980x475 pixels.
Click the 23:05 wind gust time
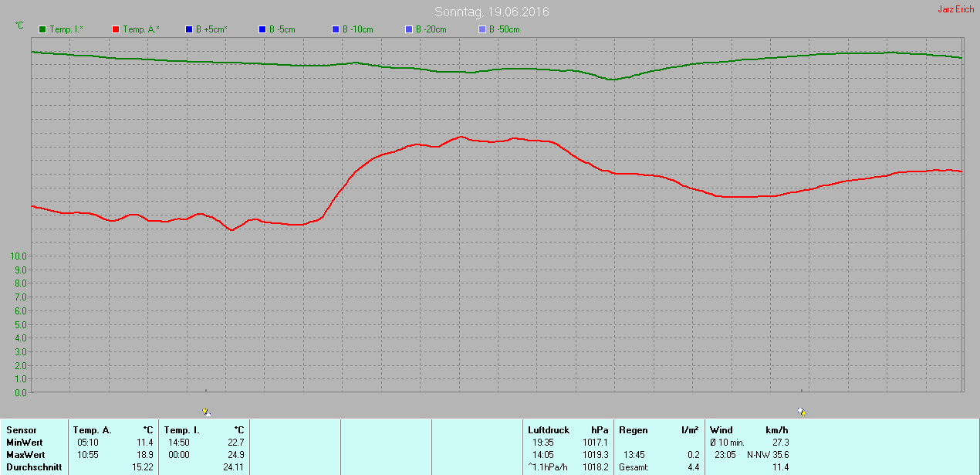pyautogui.click(x=725, y=455)
